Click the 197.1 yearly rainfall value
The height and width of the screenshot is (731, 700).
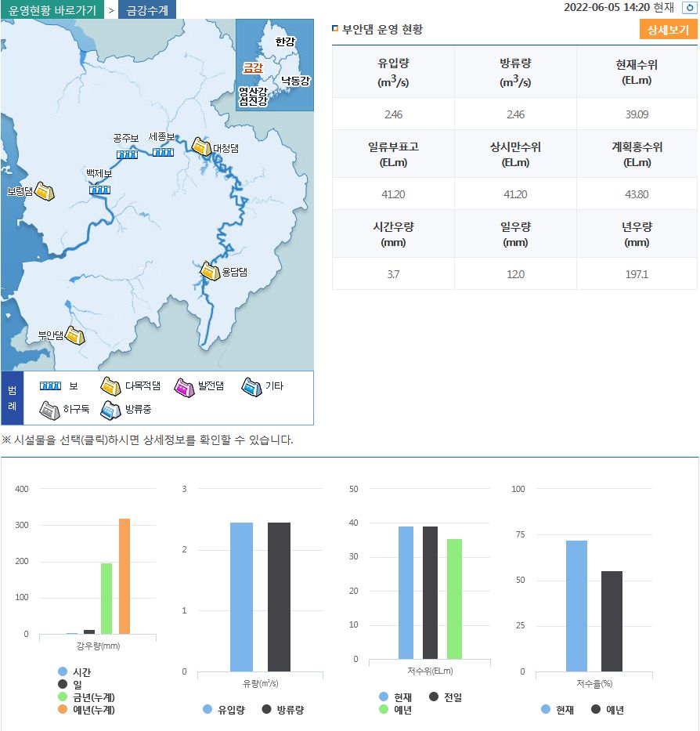coord(637,274)
